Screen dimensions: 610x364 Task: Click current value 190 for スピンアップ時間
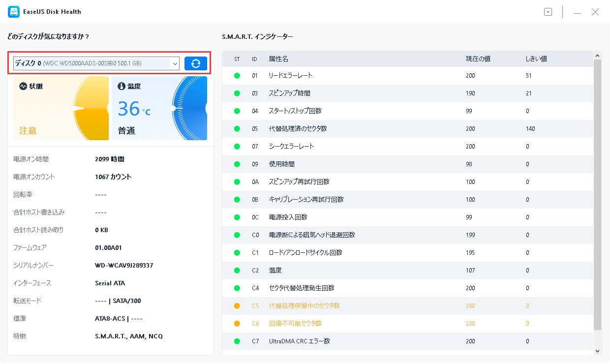(471, 93)
